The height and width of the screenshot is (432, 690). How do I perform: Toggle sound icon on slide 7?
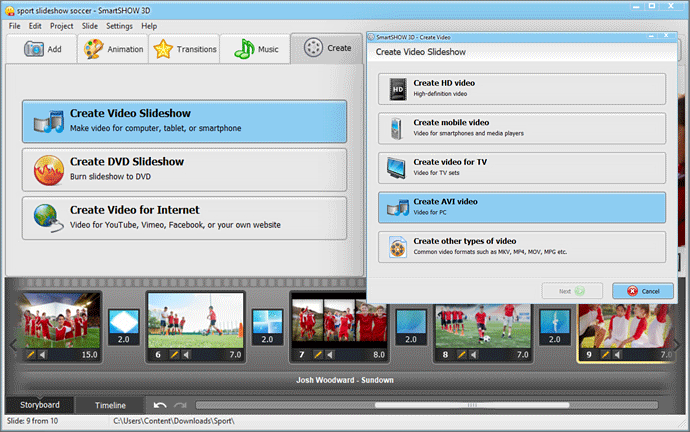click(330, 355)
